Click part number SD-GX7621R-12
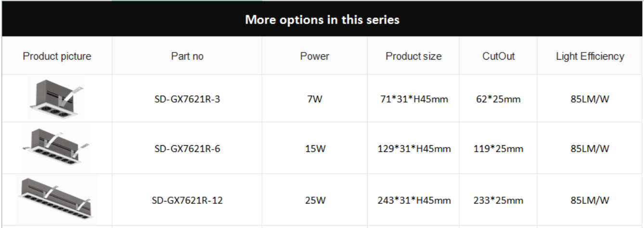 click(187, 200)
